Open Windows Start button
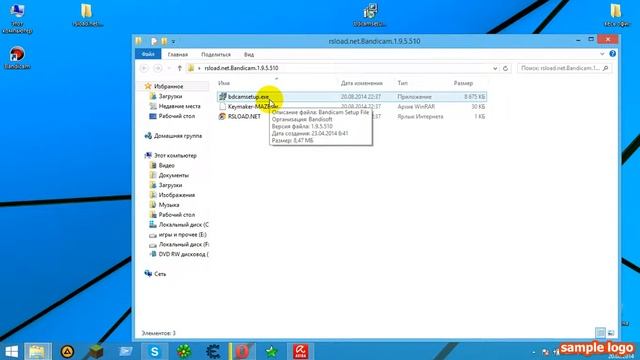Image resolution: width=640 pixels, height=360 pixels. 11,351
